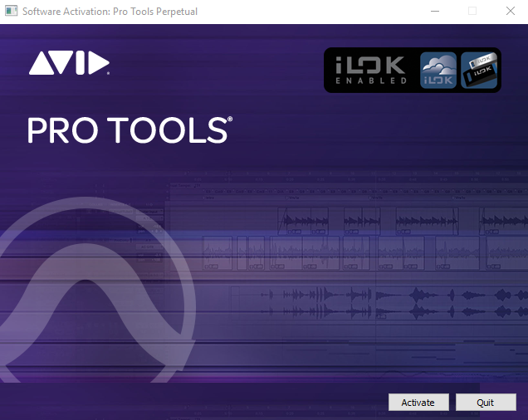This screenshot has height=420, width=528.
Task: Click the window icon in the title bar
Action: (x=11, y=11)
